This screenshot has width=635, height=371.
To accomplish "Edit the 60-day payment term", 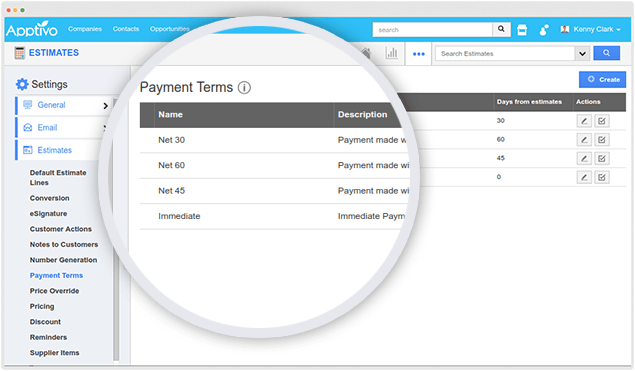I will pyautogui.click(x=584, y=140).
